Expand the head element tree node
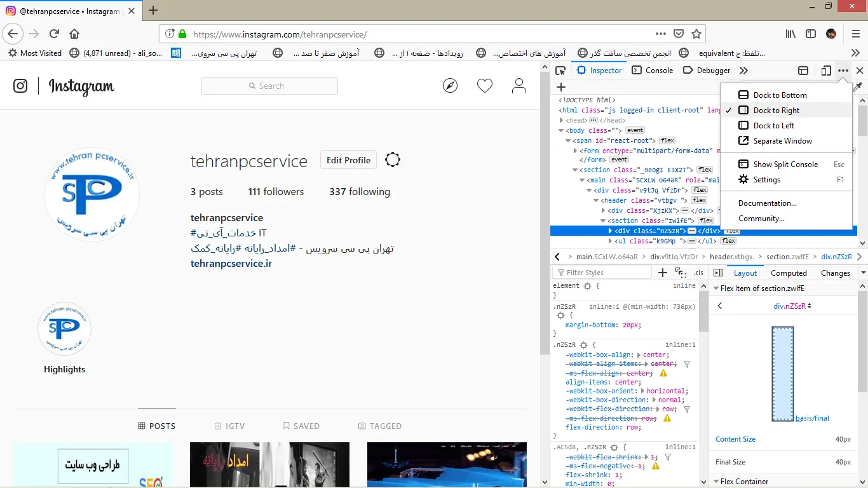The width and height of the screenshot is (868, 488). [561, 120]
